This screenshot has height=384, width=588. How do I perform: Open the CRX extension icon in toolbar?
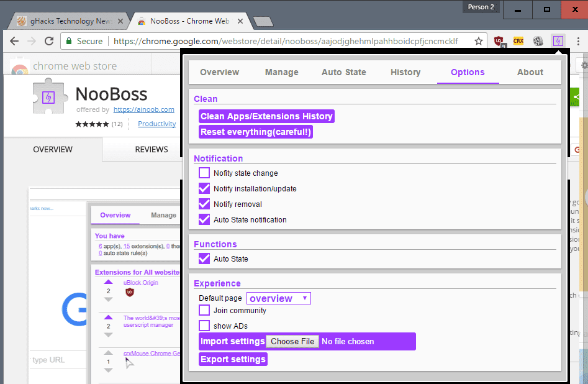518,41
